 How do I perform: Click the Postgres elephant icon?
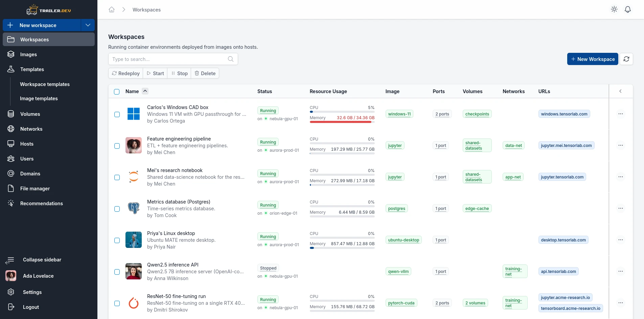pos(134,208)
